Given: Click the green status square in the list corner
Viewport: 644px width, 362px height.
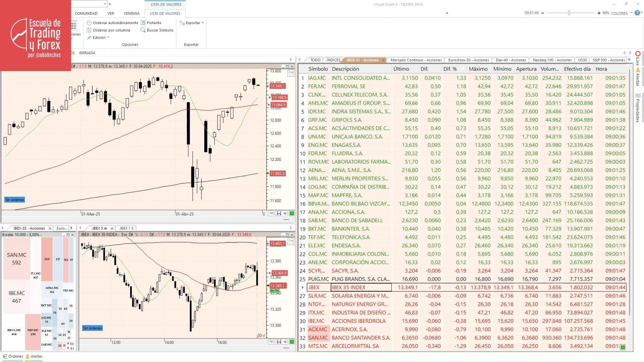Looking at the screenshot, I should (x=623, y=347).
